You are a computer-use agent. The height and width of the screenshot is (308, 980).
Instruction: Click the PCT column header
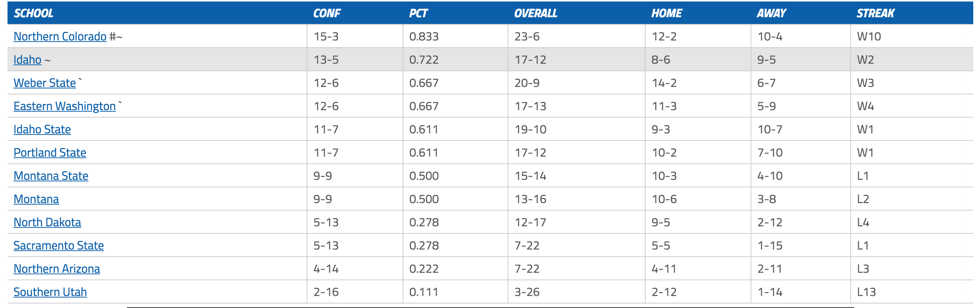(x=418, y=13)
